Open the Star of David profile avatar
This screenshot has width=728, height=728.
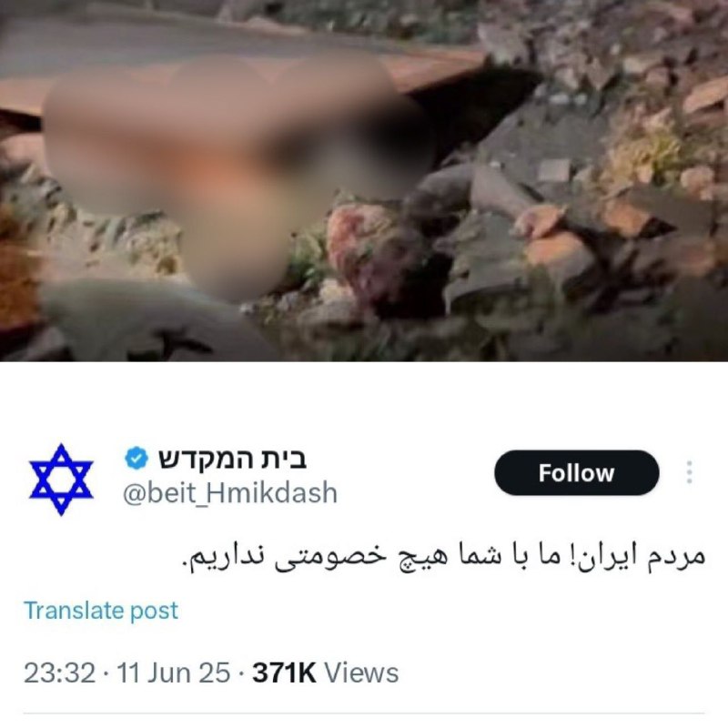[x=61, y=480]
